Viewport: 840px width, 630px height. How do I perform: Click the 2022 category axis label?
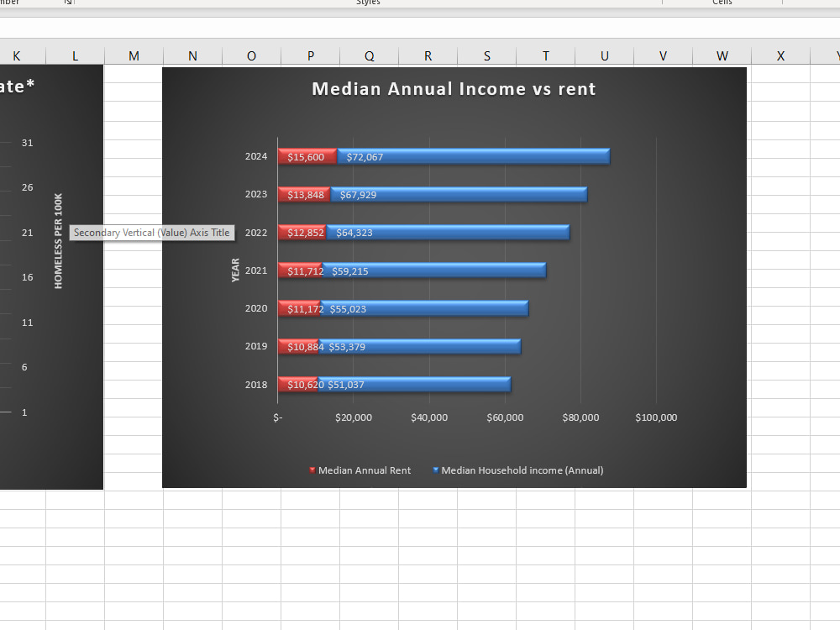[256, 233]
